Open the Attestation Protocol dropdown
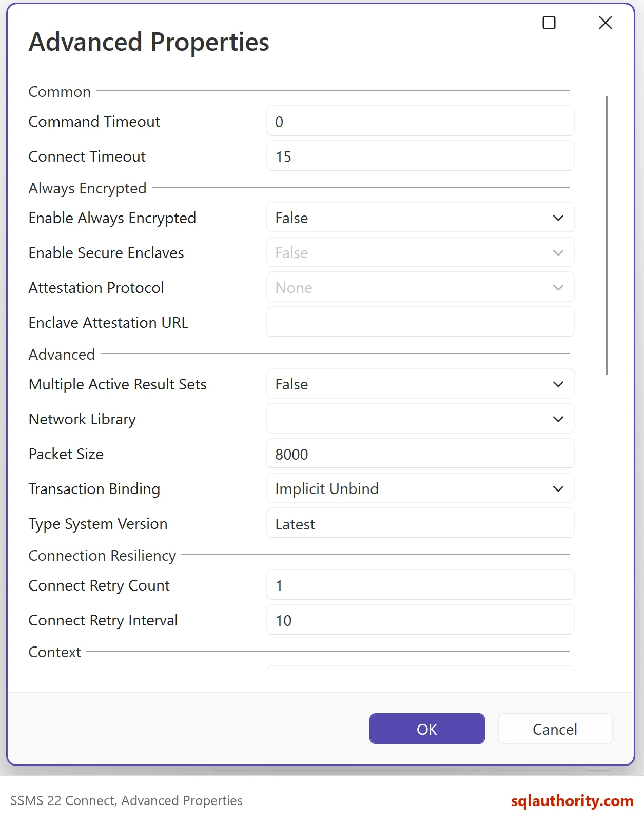This screenshot has width=644, height=824. (420, 287)
